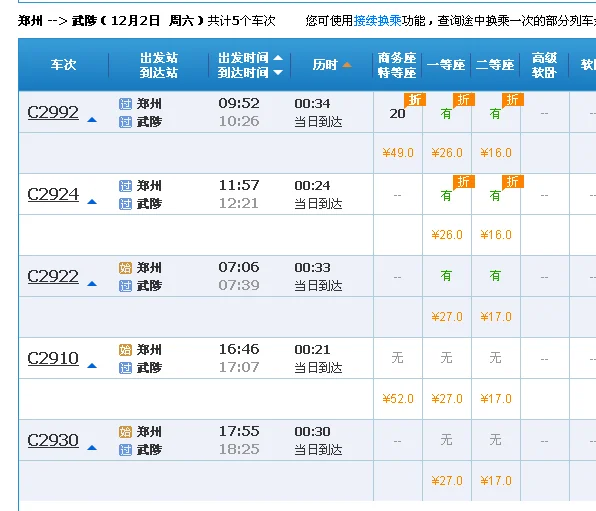Click 始 origin icon for C2910
The height and width of the screenshot is (511, 596).
(x=125, y=350)
